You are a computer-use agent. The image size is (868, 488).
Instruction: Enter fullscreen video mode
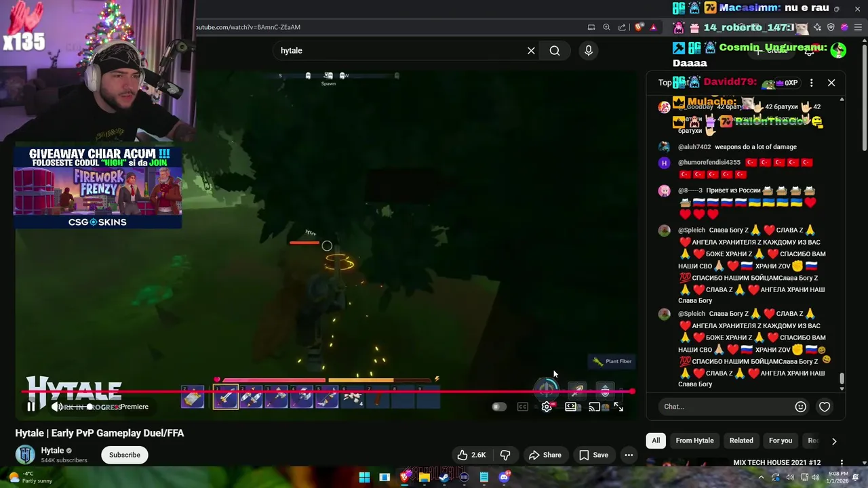618,407
